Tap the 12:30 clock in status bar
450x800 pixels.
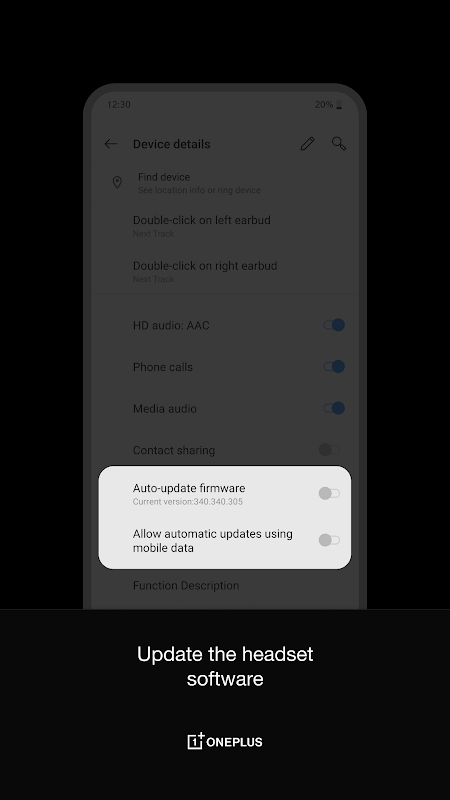click(x=118, y=105)
